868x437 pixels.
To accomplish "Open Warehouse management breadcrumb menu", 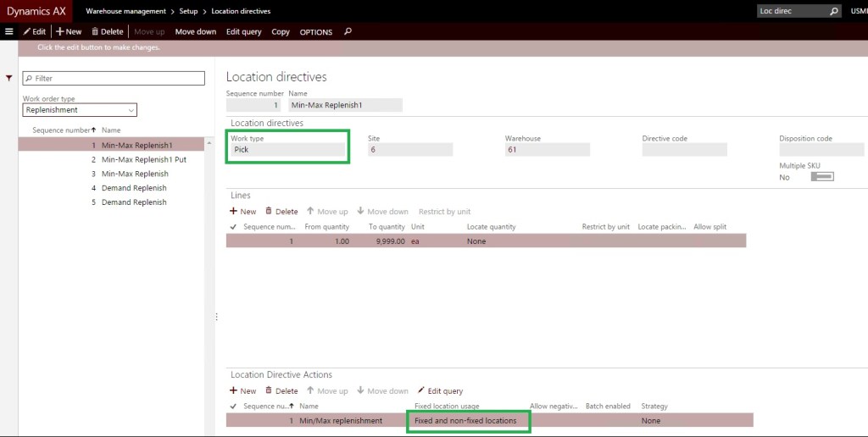I will pos(125,11).
